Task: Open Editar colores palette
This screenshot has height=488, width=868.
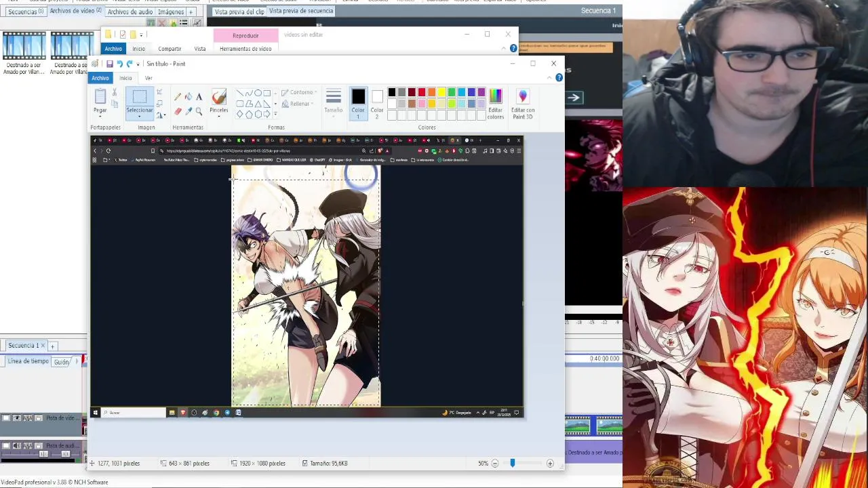Action: coord(496,103)
